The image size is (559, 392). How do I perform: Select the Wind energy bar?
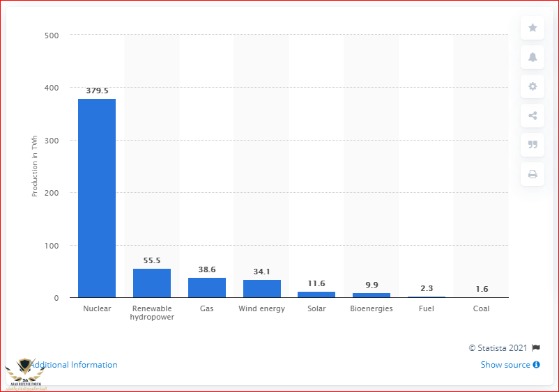pos(261,289)
